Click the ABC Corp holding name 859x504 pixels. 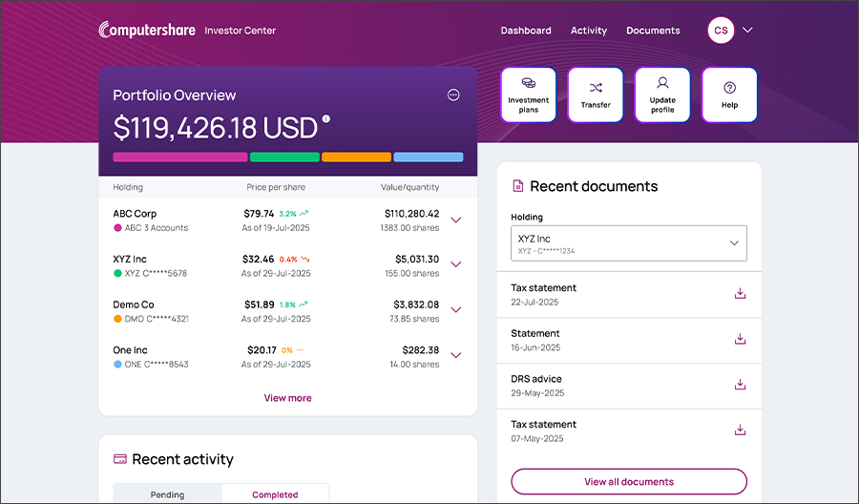[135, 214]
